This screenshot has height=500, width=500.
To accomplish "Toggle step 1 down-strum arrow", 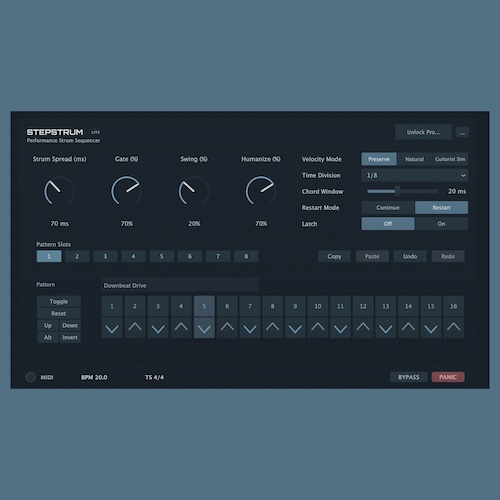I will (x=112, y=328).
